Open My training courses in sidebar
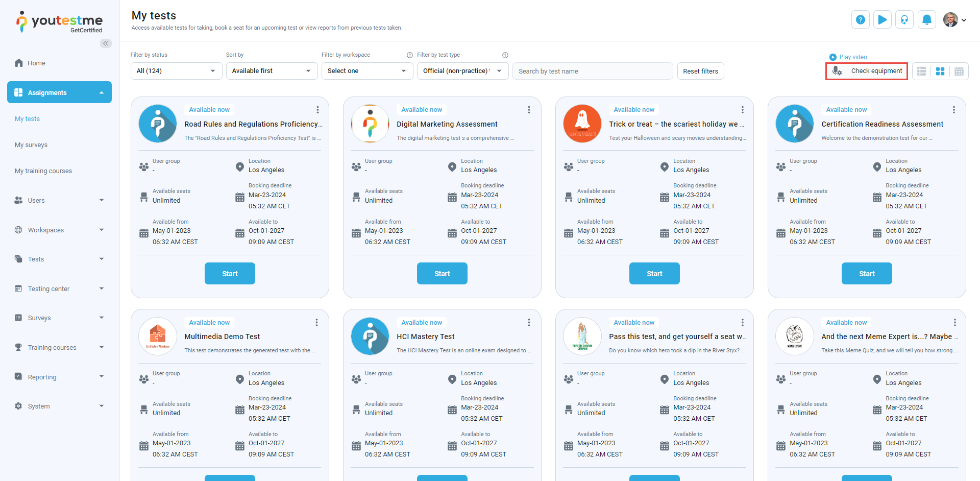This screenshot has height=481, width=980. (43, 171)
